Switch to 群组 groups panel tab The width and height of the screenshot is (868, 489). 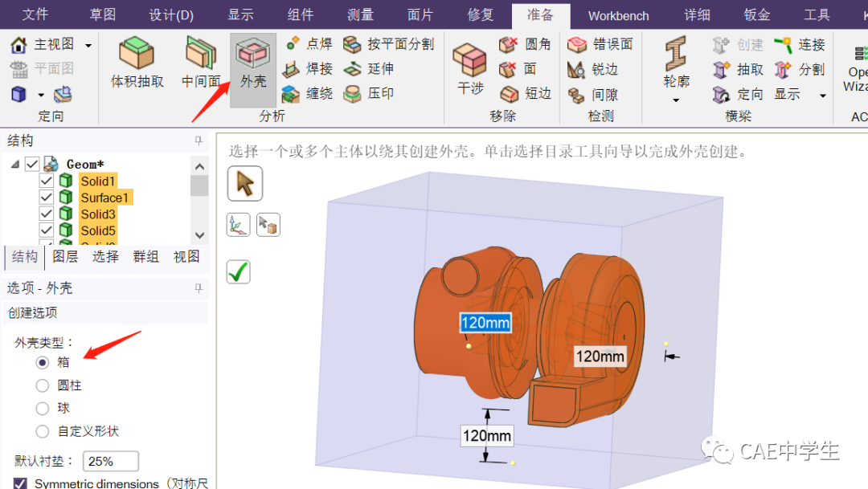tap(146, 257)
